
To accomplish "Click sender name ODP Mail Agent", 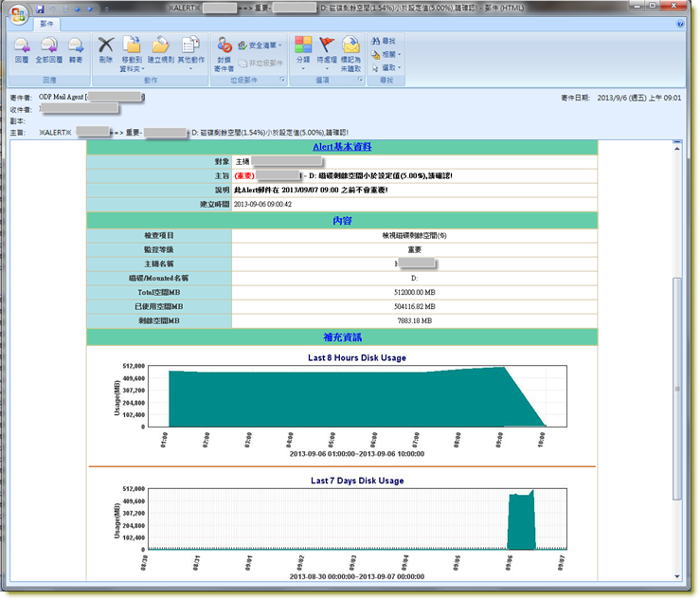I will click(x=61, y=97).
